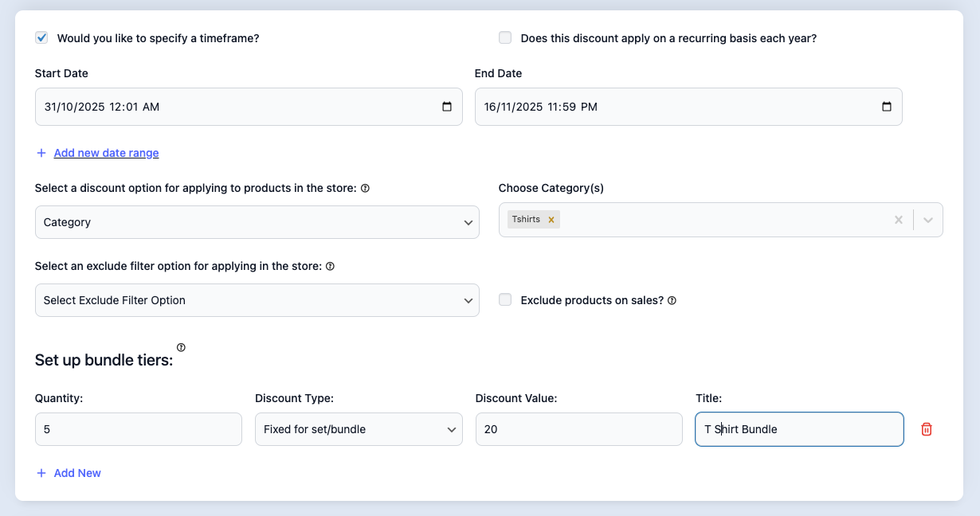980x516 pixels.
Task: Expand the Choose Category(s) dropdown arrow
Action: click(928, 220)
